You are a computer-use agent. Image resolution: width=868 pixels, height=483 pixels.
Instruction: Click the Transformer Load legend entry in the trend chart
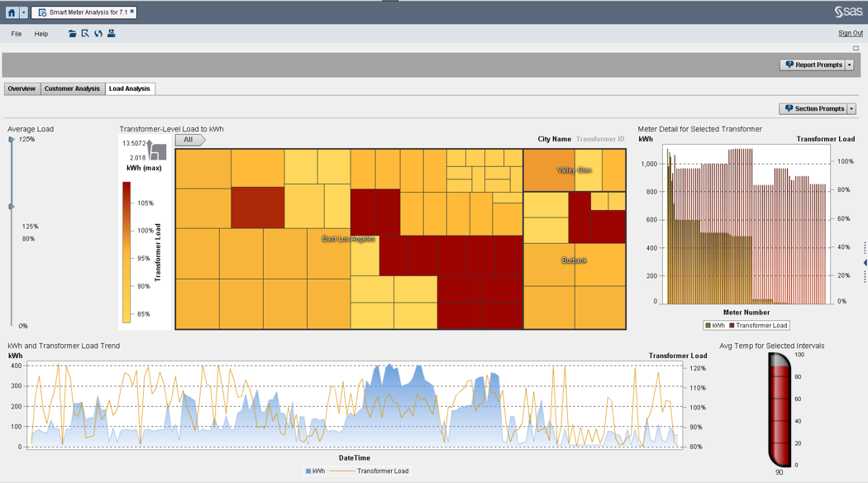click(370, 471)
